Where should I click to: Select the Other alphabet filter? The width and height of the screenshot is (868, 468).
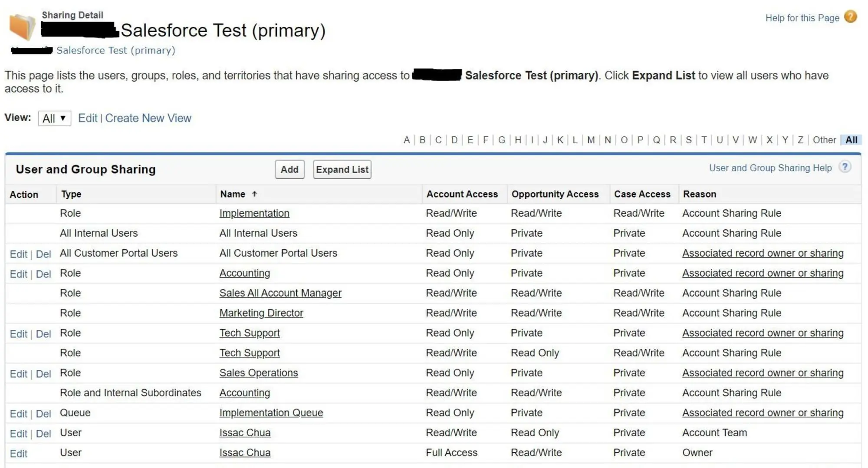tap(824, 140)
